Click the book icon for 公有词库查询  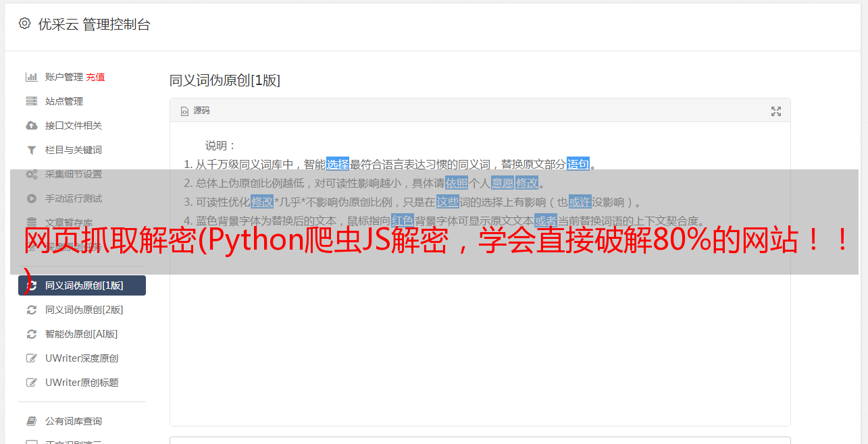[x=31, y=421]
